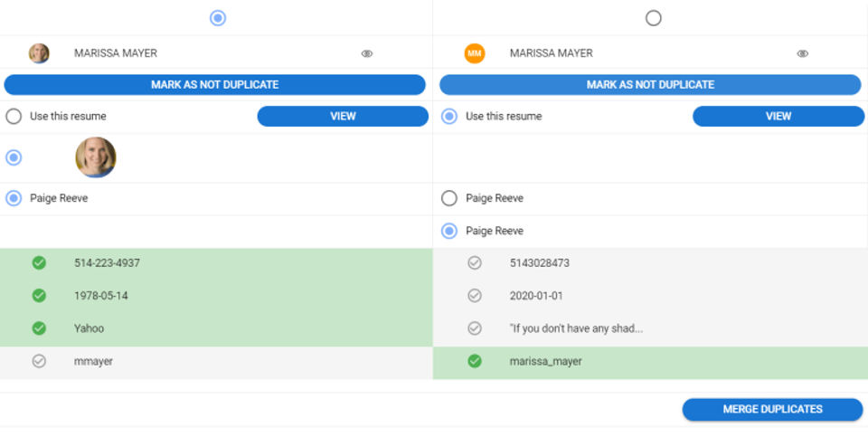Select the grey check next to mmayer

coord(39,361)
